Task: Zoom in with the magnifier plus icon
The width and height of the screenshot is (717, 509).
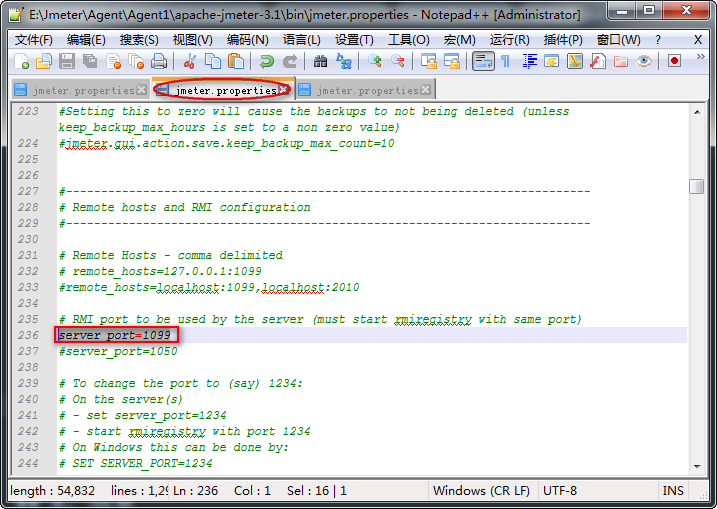Action: tap(375, 61)
